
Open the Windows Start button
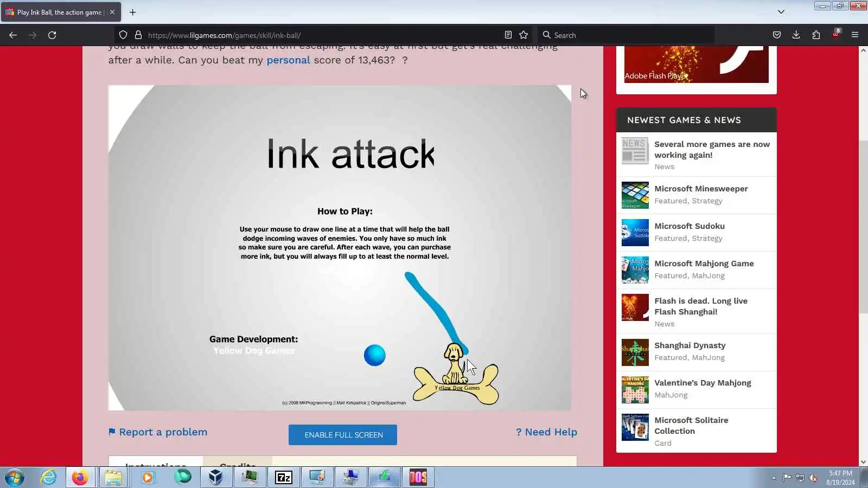coord(15,478)
